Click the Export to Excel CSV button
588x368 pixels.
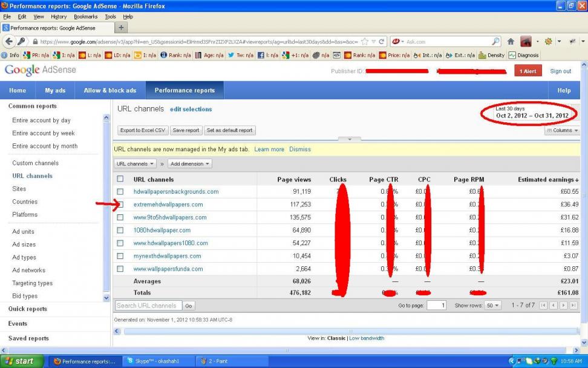(x=143, y=130)
